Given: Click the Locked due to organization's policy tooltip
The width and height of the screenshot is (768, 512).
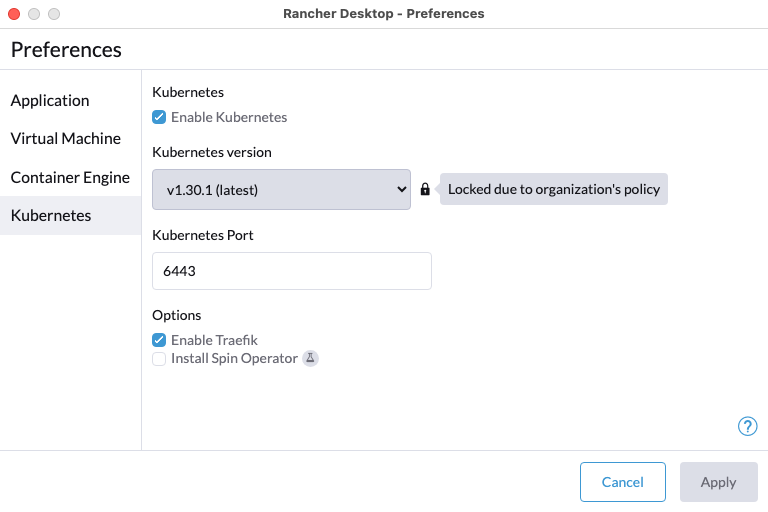Looking at the screenshot, I should 553,189.
